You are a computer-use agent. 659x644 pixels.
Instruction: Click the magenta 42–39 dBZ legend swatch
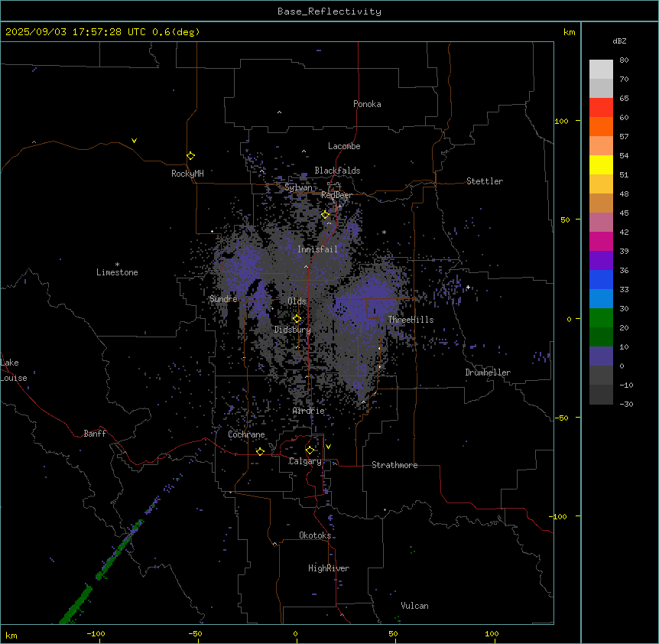click(x=601, y=241)
